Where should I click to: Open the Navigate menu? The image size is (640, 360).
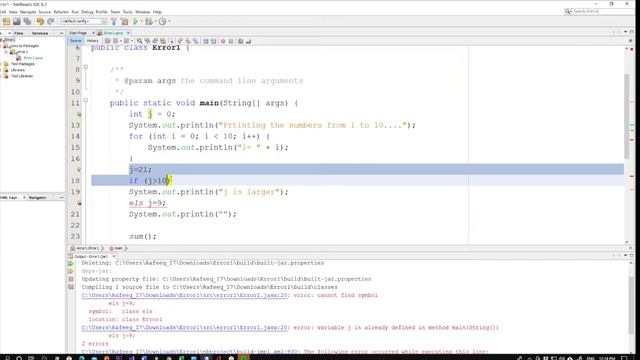click(28, 12)
